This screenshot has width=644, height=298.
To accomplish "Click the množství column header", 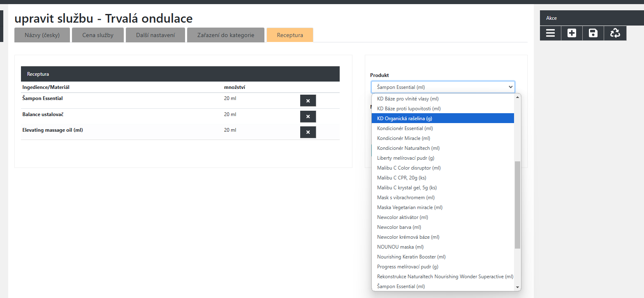I will point(235,87).
